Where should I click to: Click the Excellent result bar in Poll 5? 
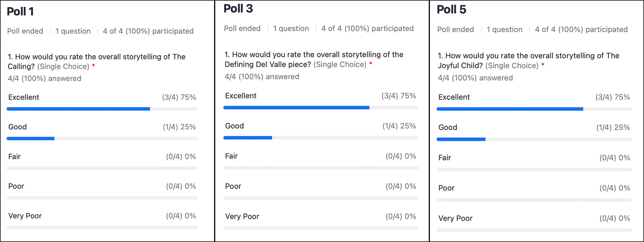[x=510, y=109]
